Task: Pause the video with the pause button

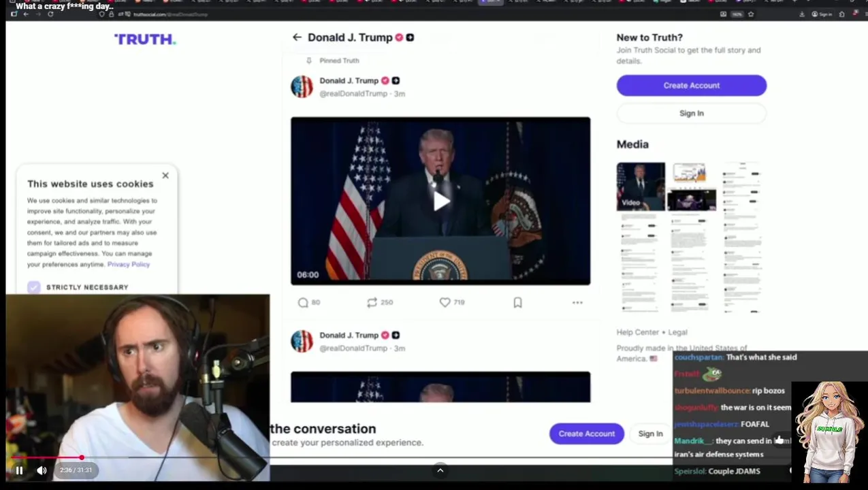Action: click(19, 470)
